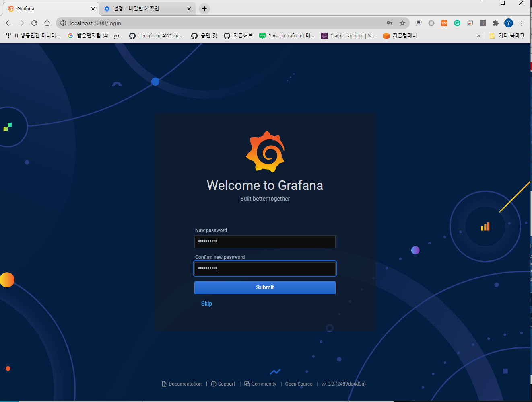Open the saved password key icon
532x402 pixels.
tap(390, 23)
